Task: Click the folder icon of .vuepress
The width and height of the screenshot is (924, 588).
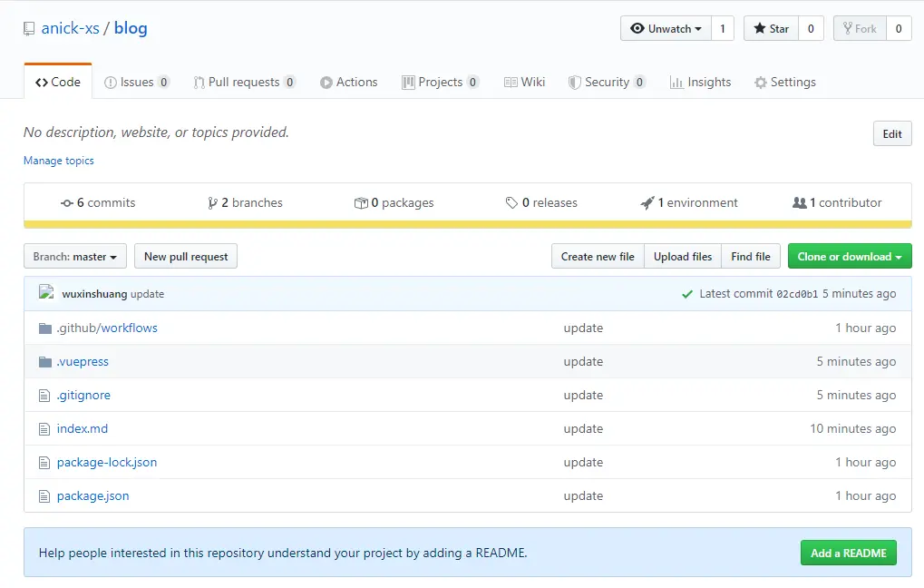Action: (x=44, y=361)
